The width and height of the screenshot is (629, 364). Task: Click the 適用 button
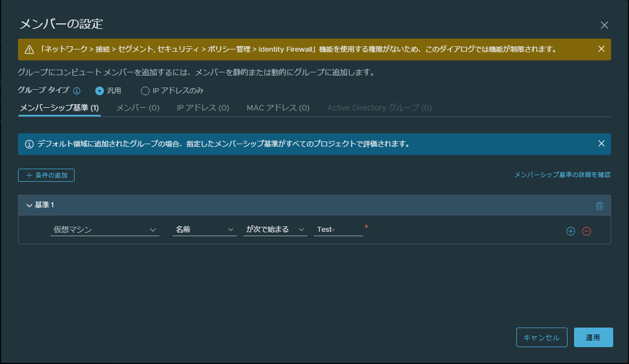593,337
